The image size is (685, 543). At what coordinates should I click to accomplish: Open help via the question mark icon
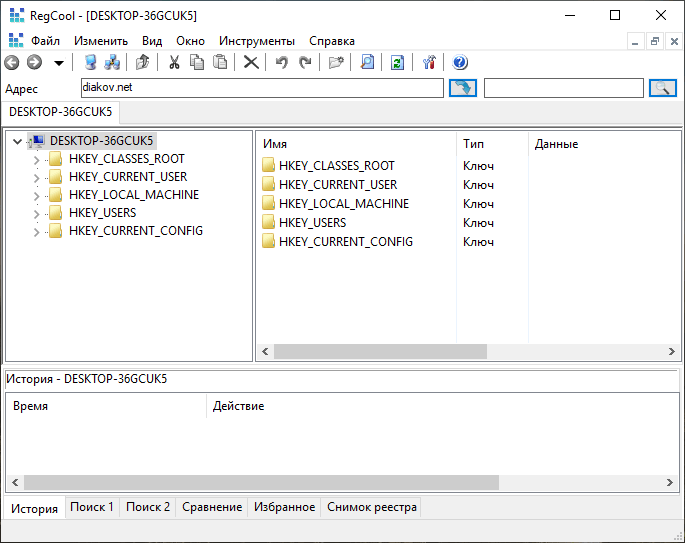pyautogui.click(x=460, y=63)
